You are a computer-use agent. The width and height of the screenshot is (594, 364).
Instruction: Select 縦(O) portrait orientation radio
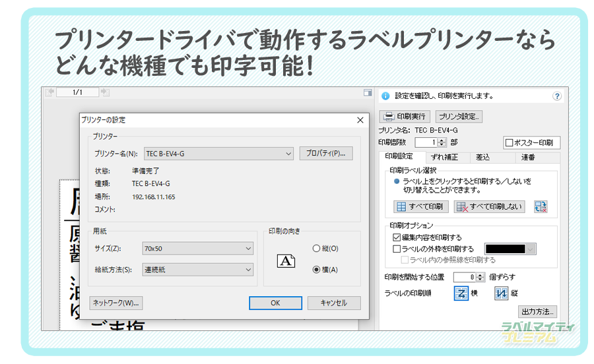316,249
